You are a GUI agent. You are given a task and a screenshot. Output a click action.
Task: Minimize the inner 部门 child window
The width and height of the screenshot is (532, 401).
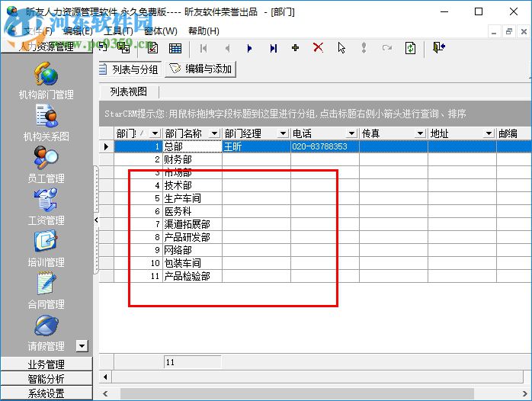(494, 31)
